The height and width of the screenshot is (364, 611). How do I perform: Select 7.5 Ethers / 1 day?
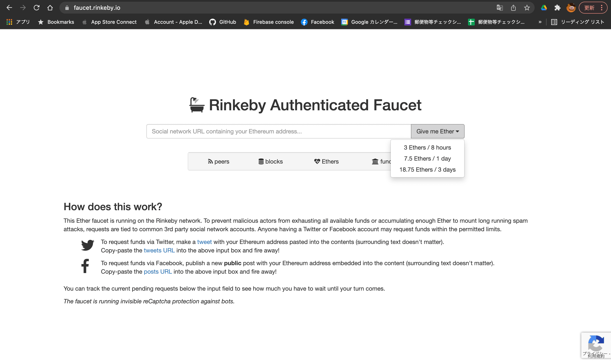pos(427,158)
